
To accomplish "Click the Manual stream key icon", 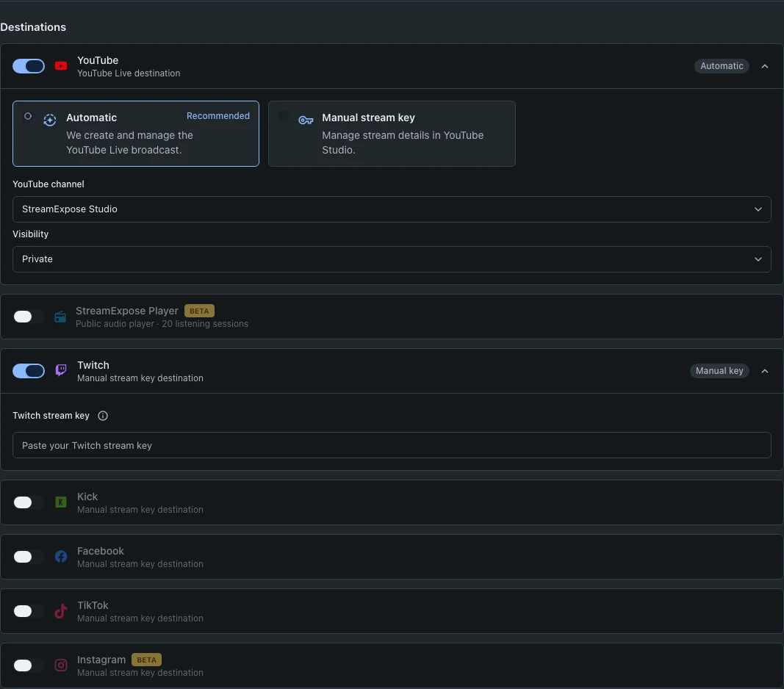I will pyautogui.click(x=306, y=120).
